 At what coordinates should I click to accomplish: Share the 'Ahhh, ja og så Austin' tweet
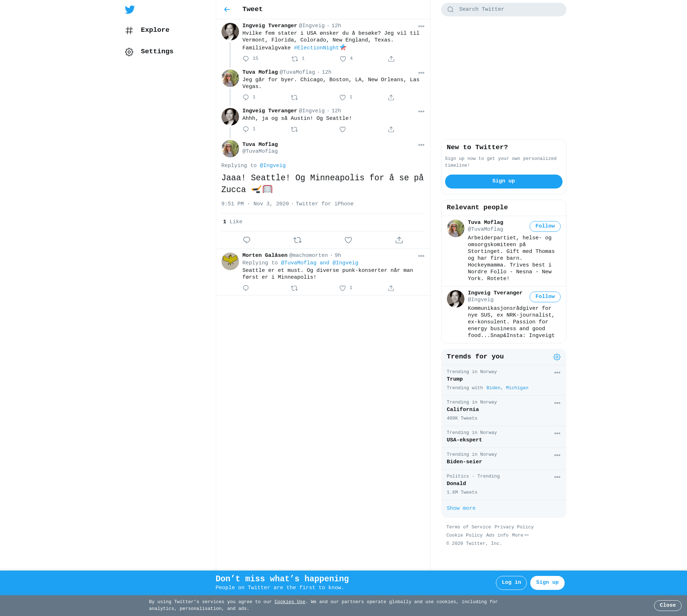391,129
